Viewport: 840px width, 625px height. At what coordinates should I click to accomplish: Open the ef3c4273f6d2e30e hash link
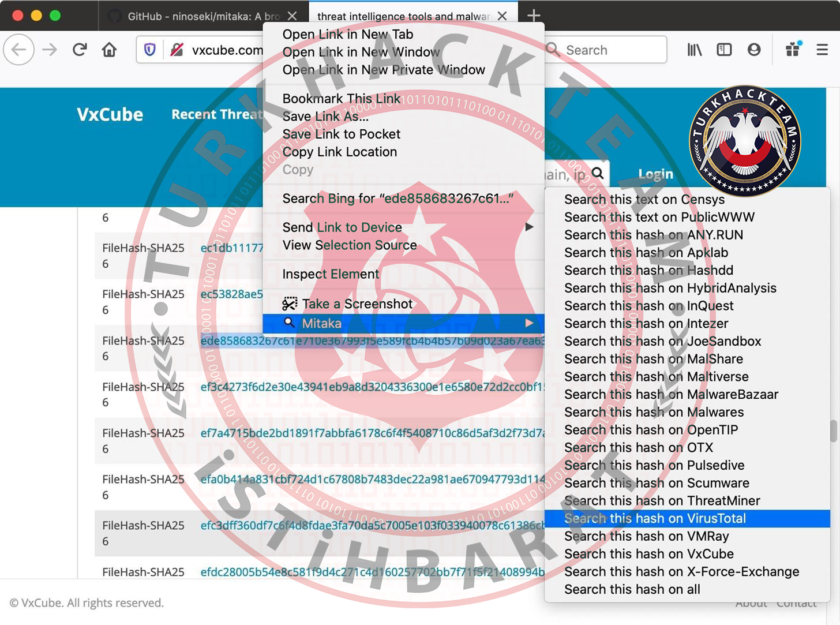click(x=373, y=387)
